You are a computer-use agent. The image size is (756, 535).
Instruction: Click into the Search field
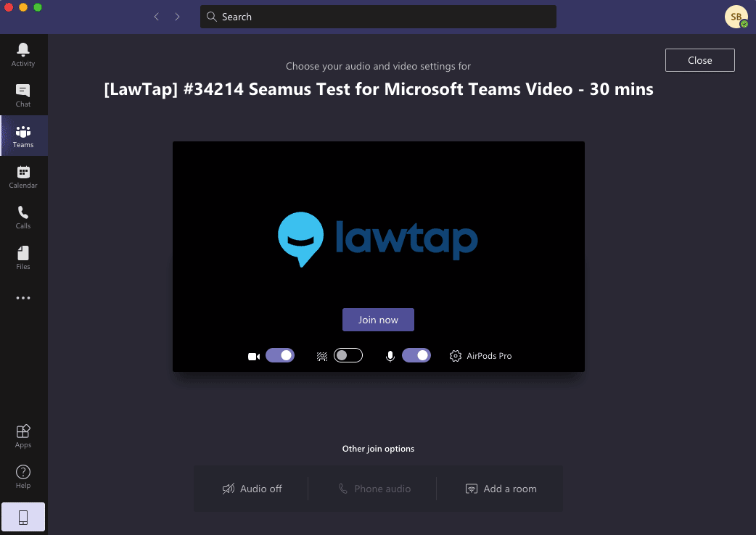pyautogui.click(x=378, y=17)
